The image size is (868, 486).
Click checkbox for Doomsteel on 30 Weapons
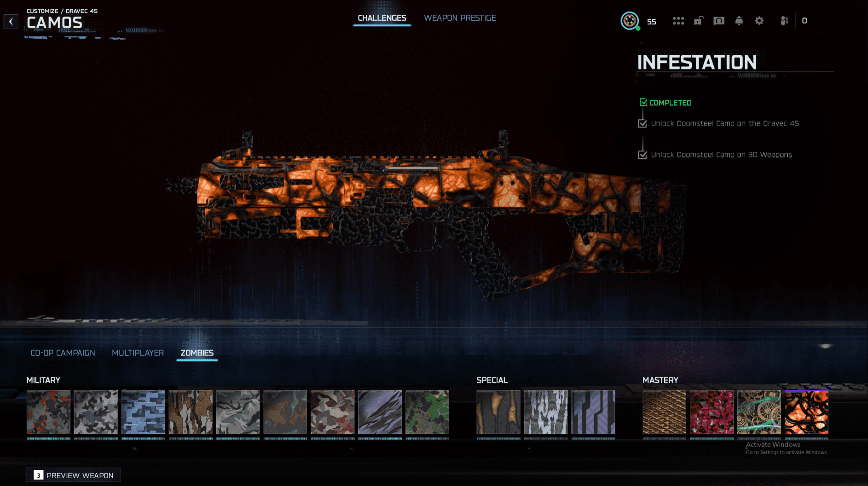pos(642,155)
